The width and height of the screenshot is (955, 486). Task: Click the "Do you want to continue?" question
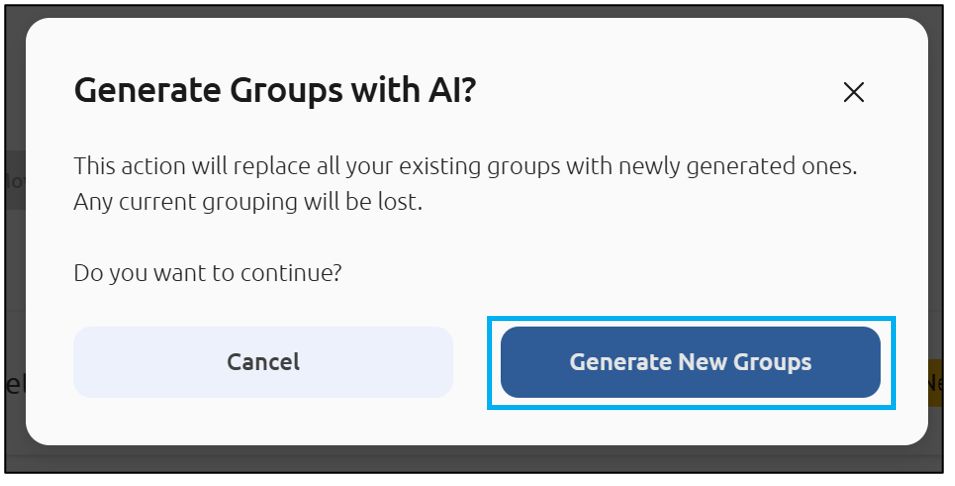[x=208, y=272]
